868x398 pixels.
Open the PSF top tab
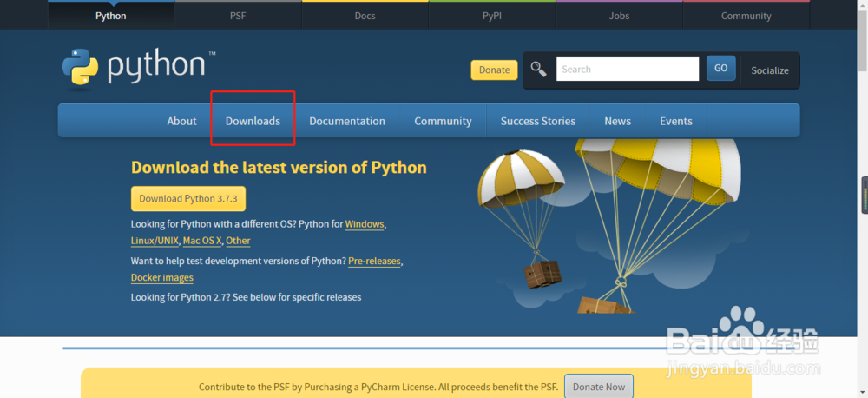pyautogui.click(x=238, y=16)
